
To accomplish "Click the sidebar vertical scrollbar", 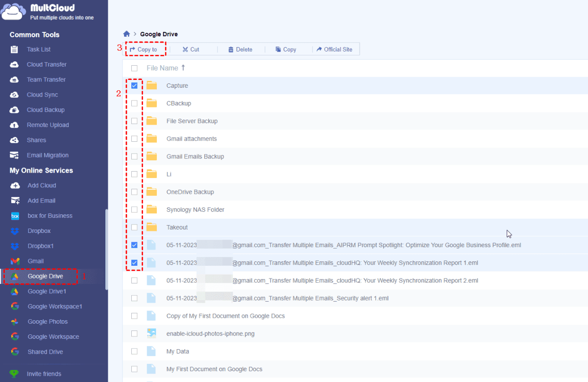I will click(x=106, y=250).
